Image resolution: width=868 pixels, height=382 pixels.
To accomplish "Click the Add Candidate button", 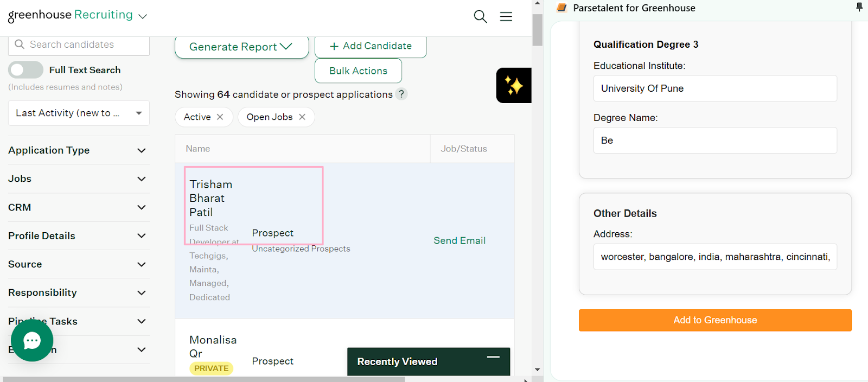I will tap(371, 46).
